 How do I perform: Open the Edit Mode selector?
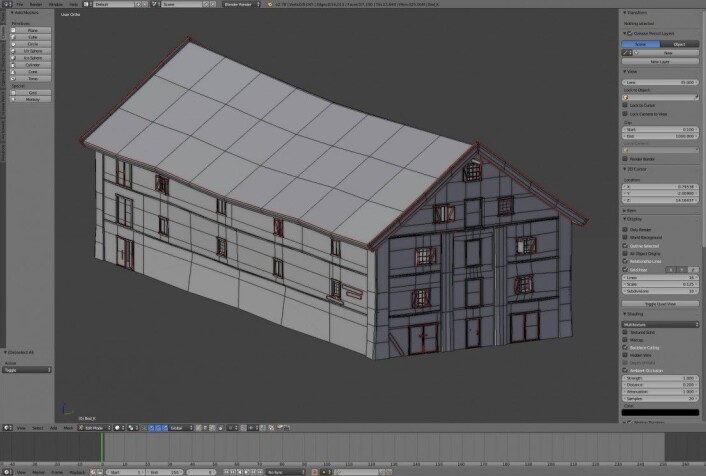(95, 428)
